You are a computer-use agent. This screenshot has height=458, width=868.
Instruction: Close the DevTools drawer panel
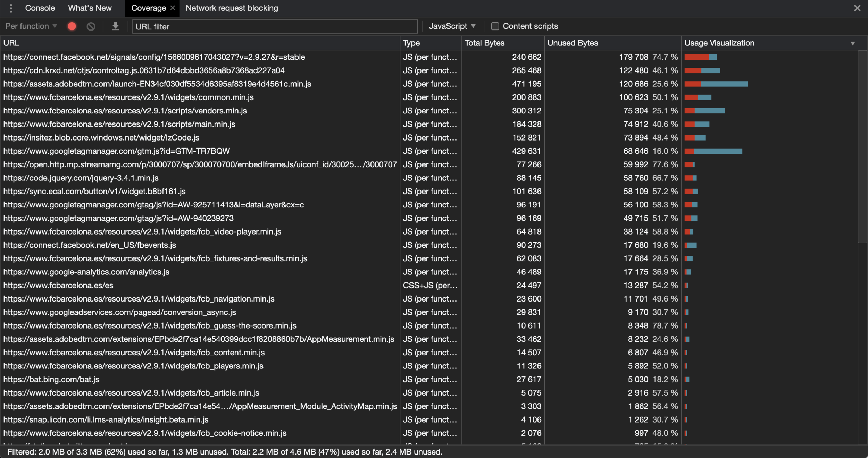point(857,8)
